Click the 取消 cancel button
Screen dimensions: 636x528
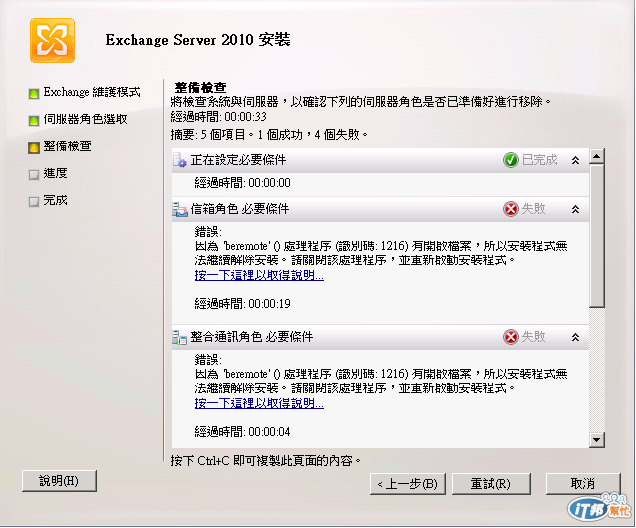point(583,484)
